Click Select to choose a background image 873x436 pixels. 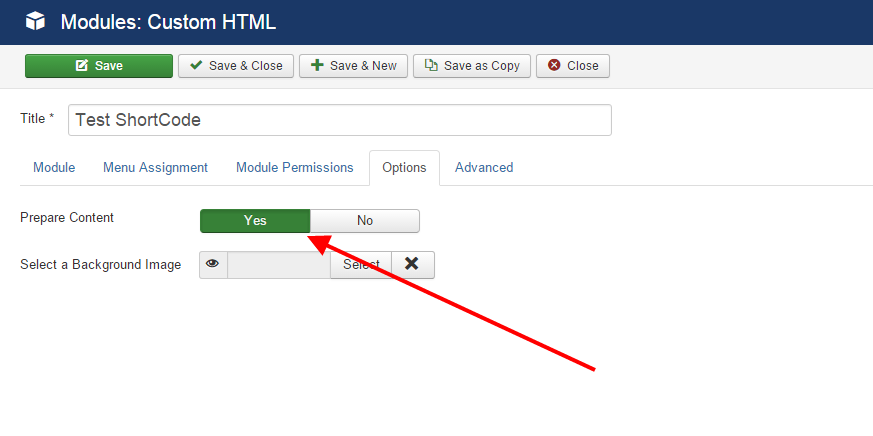point(361,265)
